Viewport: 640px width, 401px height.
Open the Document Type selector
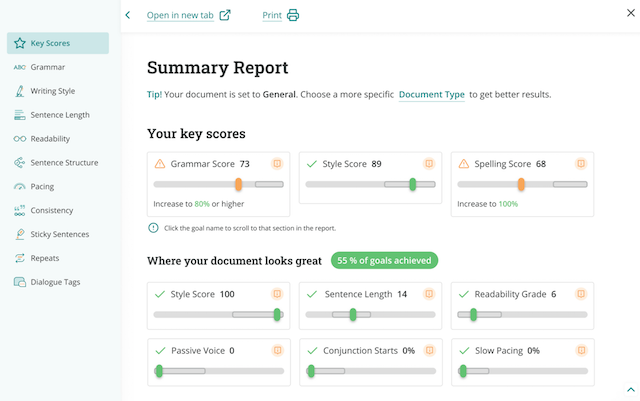pyautogui.click(x=431, y=94)
